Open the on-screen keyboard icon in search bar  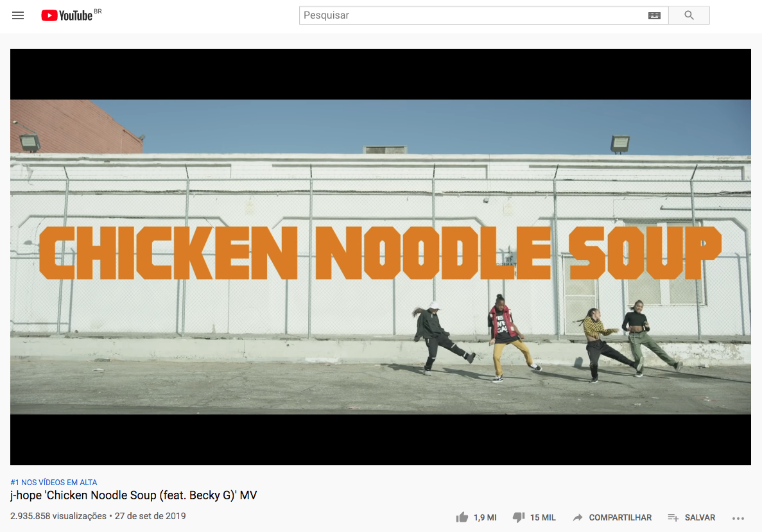[x=654, y=15]
